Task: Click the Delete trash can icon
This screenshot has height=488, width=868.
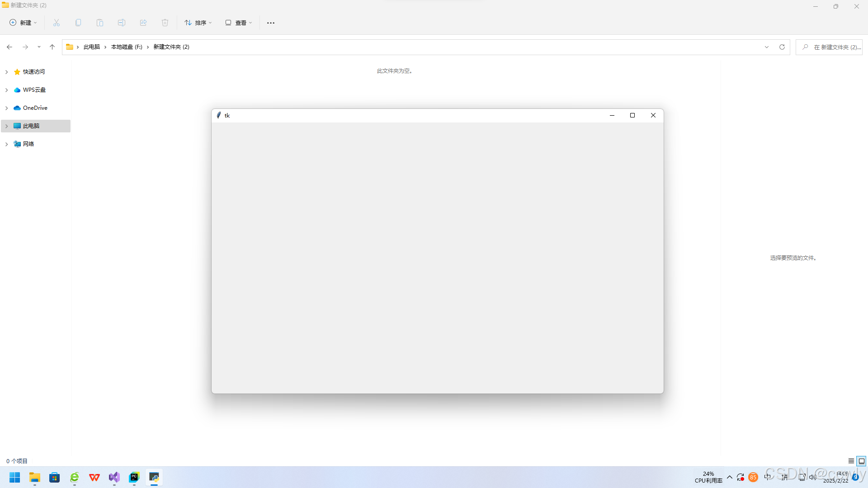Action: pyautogui.click(x=165, y=23)
